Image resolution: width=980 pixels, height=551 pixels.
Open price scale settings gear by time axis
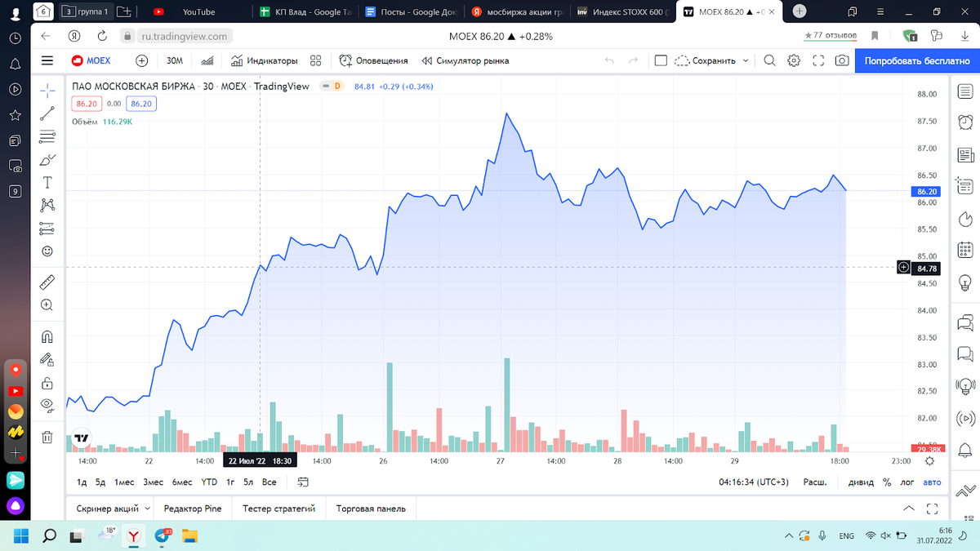[929, 460]
